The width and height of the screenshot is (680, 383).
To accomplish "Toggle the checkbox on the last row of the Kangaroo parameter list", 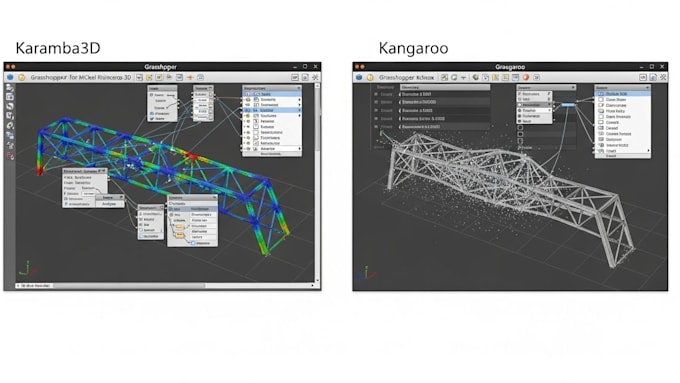I will coord(376,127).
